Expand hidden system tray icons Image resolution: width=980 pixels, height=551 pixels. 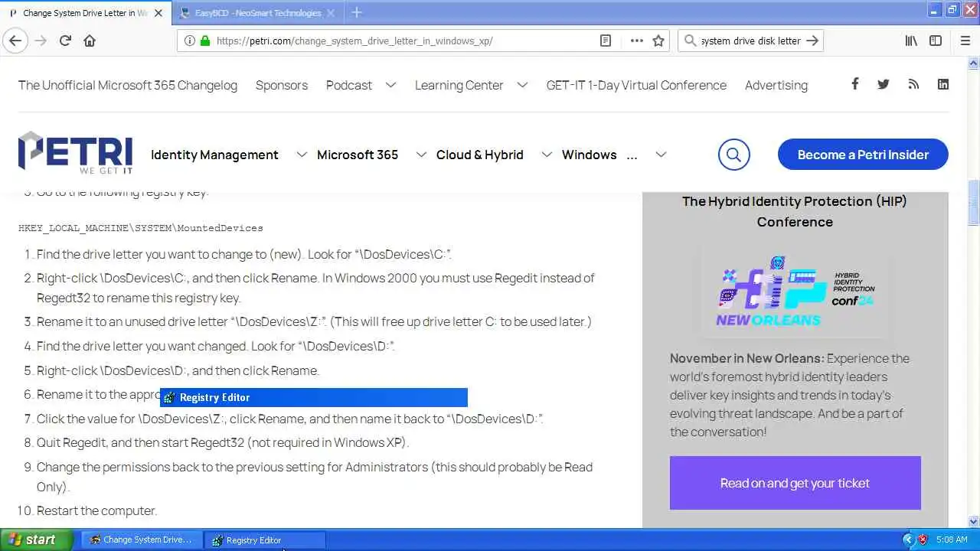908,540
